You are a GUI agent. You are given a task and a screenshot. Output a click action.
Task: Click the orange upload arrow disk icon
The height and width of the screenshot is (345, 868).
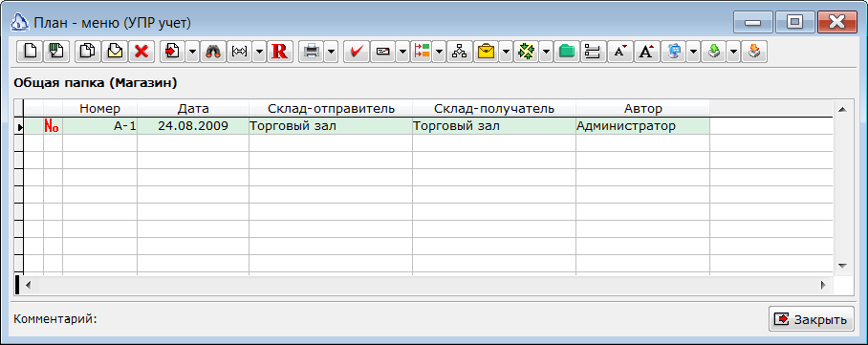[753, 52]
